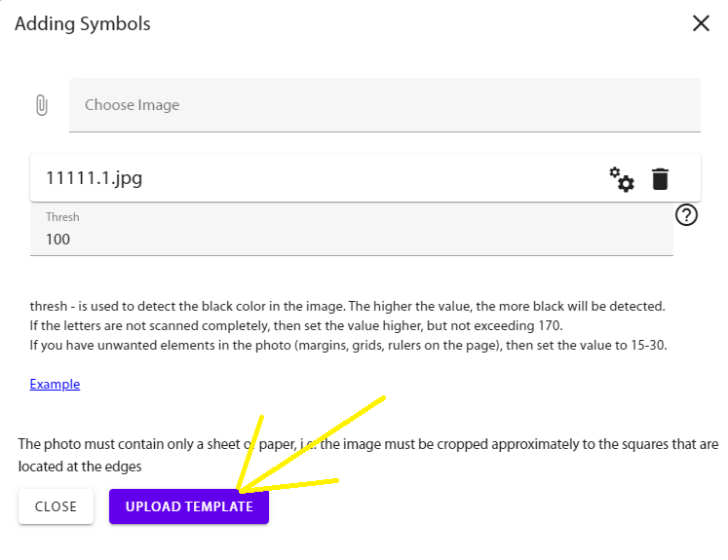Select the 11111.1.jpg file name

click(94, 179)
